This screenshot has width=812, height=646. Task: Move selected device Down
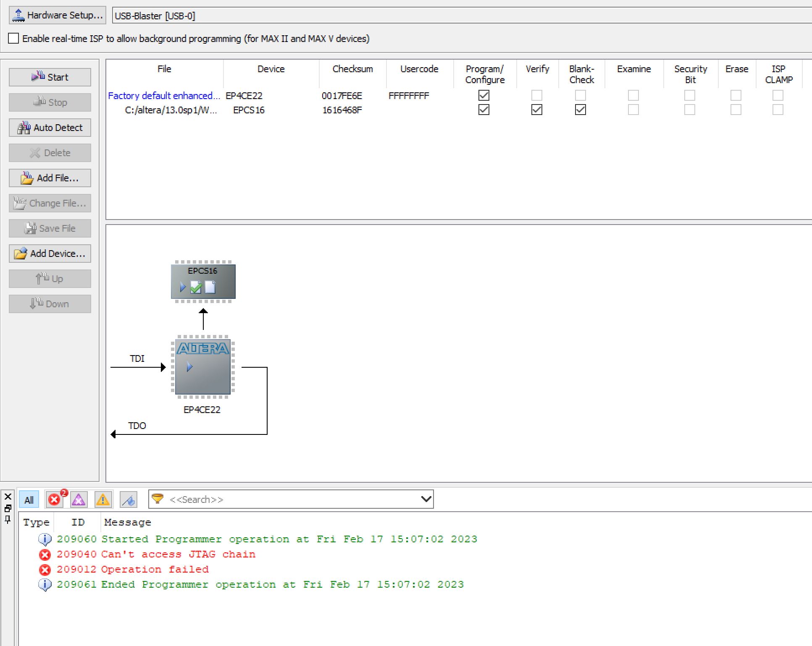pos(50,304)
